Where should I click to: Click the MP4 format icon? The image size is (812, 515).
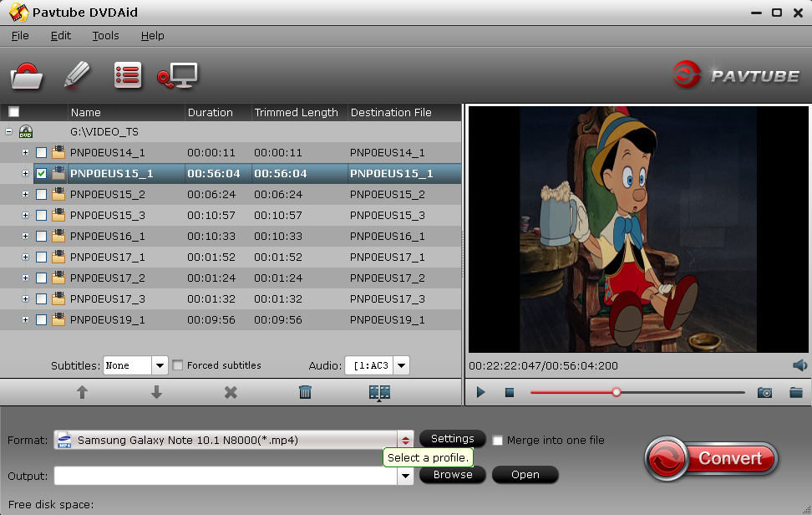(x=64, y=440)
